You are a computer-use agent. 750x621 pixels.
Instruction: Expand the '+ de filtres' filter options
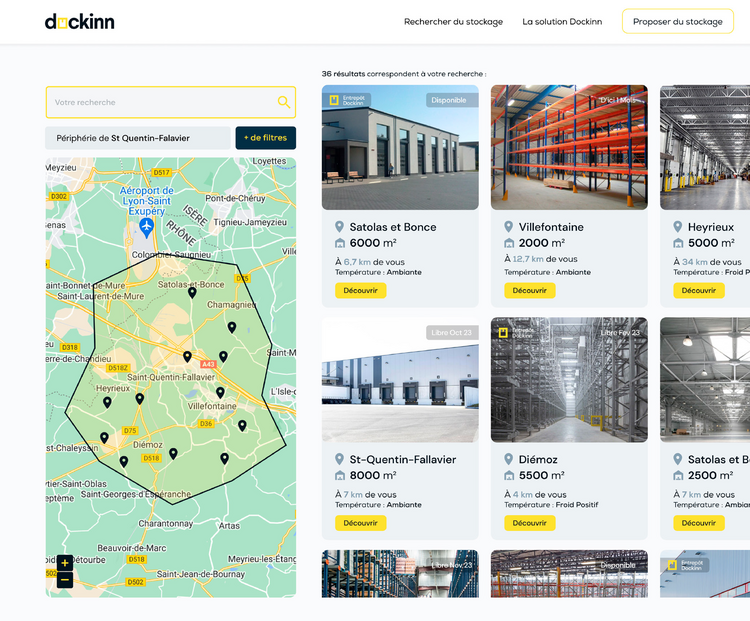(265, 138)
